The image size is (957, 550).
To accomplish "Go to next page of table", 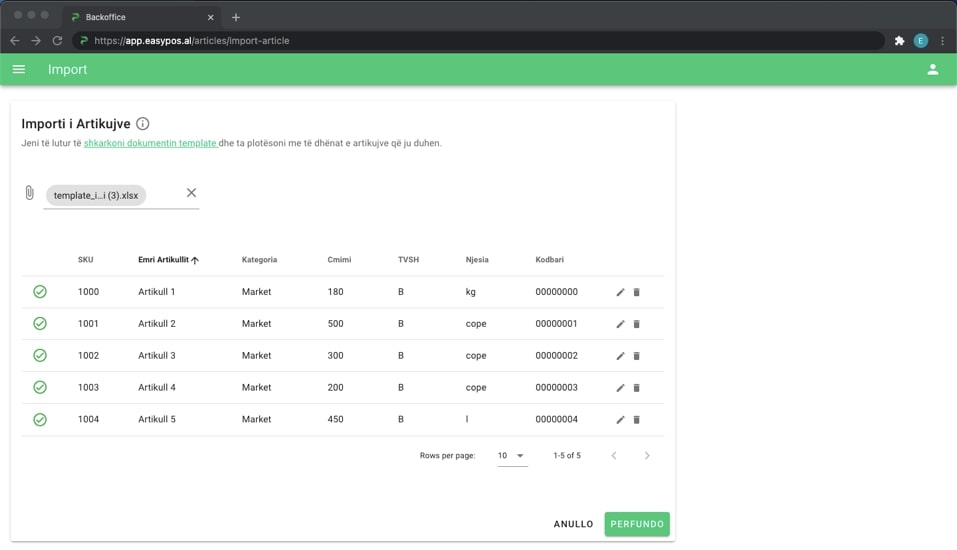I will coord(647,456).
